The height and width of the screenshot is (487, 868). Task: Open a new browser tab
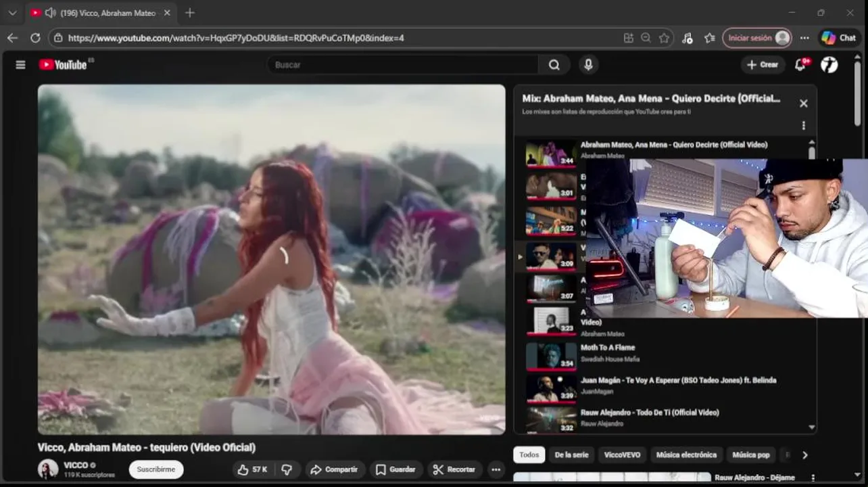[x=190, y=13]
